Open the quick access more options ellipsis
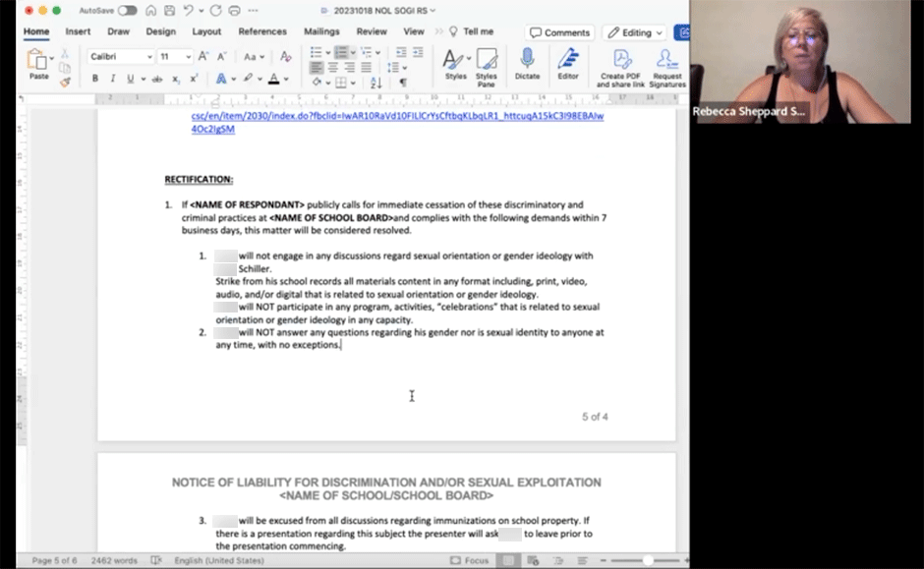 (x=253, y=11)
